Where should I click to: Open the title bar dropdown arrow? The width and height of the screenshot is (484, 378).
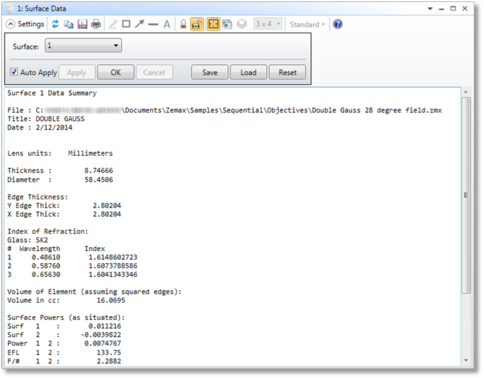pos(430,9)
